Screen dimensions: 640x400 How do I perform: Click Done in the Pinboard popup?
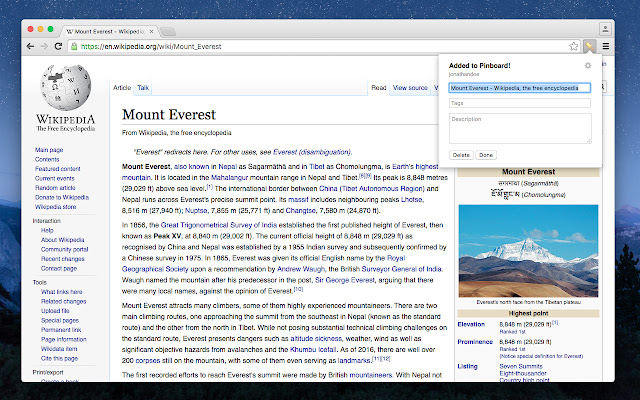point(486,155)
